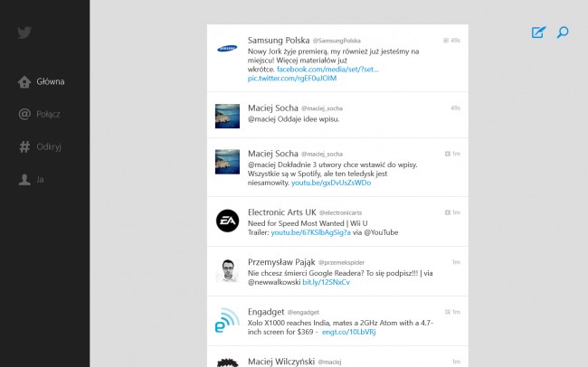Image resolution: width=588 pixels, height=367 pixels.
Task: Open the facebook.com/media/set link
Action: click(327, 70)
